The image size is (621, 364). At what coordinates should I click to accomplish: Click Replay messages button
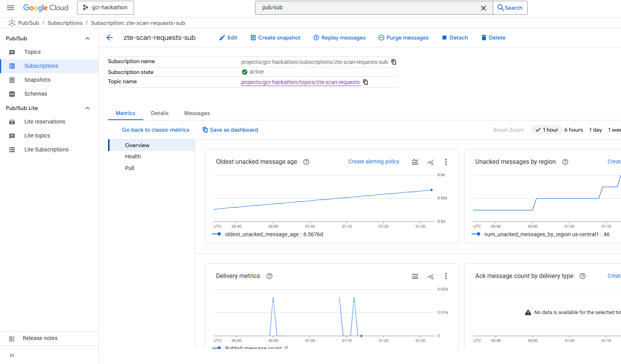coord(340,38)
